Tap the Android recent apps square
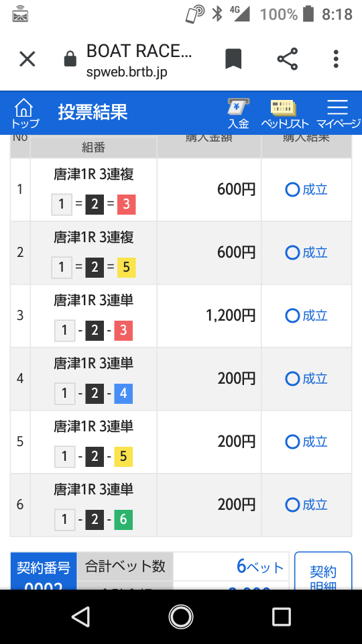 tap(282, 617)
